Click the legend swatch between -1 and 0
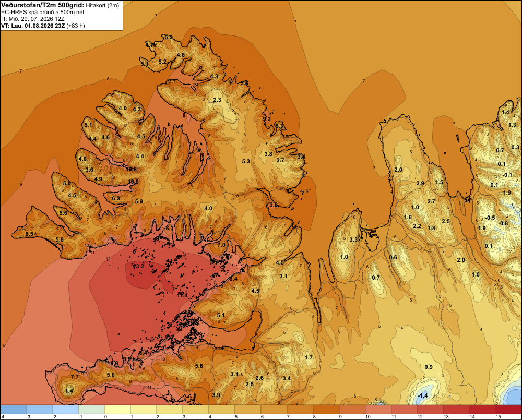The width and height of the screenshot is (522, 420). pos(91,410)
